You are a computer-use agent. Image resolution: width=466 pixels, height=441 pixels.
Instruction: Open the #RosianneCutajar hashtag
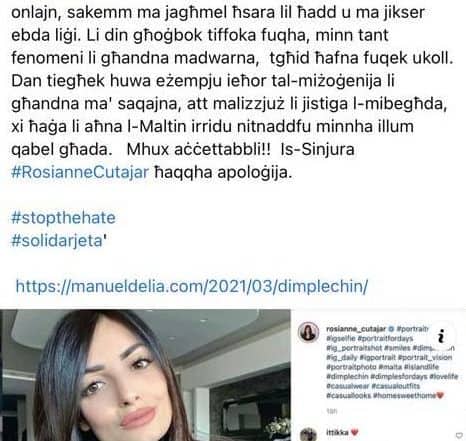click(80, 172)
